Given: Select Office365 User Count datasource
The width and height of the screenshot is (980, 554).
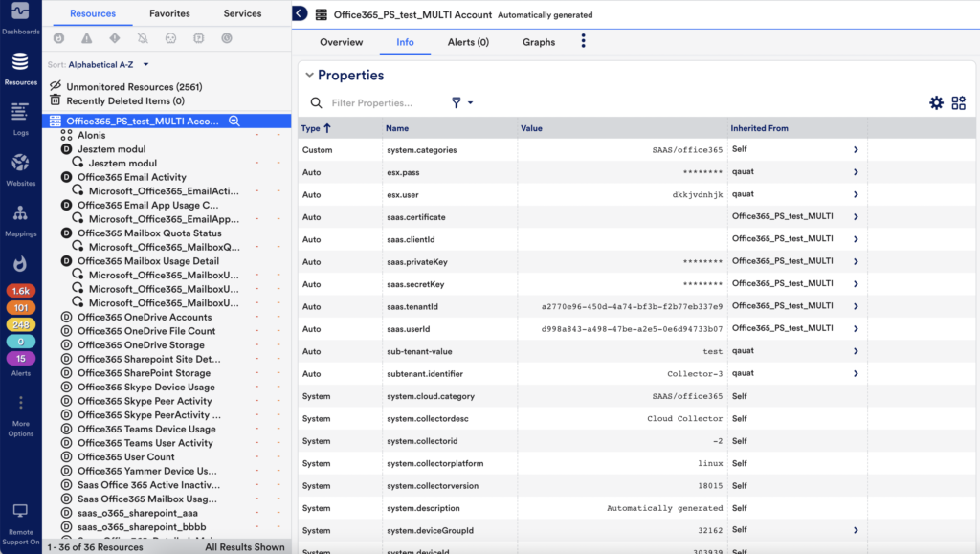Looking at the screenshot, I should point(125,457).
